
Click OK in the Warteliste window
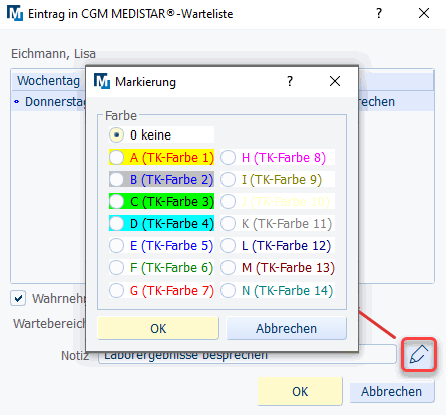[300, 391]
